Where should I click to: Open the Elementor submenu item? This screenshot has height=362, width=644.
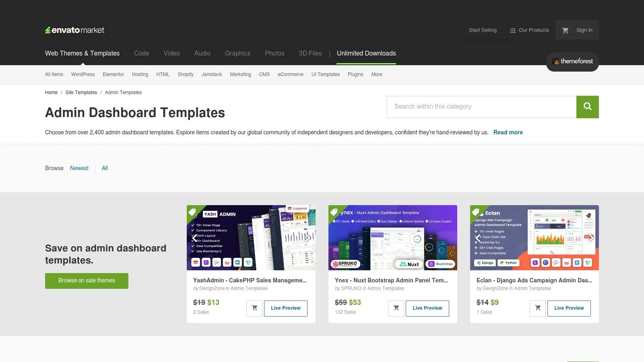click(113, 74)
